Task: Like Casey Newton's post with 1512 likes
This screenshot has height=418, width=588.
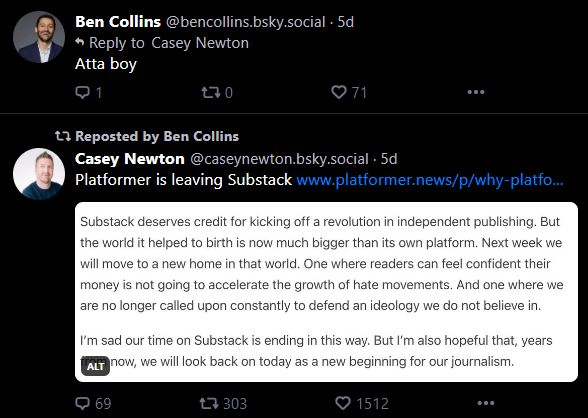Action: click(362, 403)
